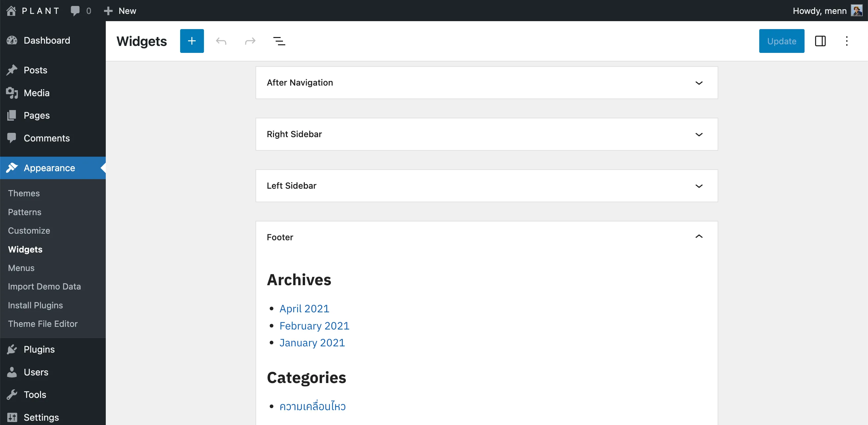
Task: Open the Menus page
Action: tap(21, 268)
